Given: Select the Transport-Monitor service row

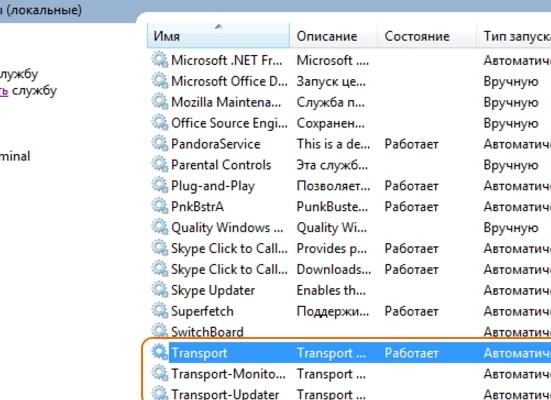Looking at the screenshot, I should pos(349,374).
